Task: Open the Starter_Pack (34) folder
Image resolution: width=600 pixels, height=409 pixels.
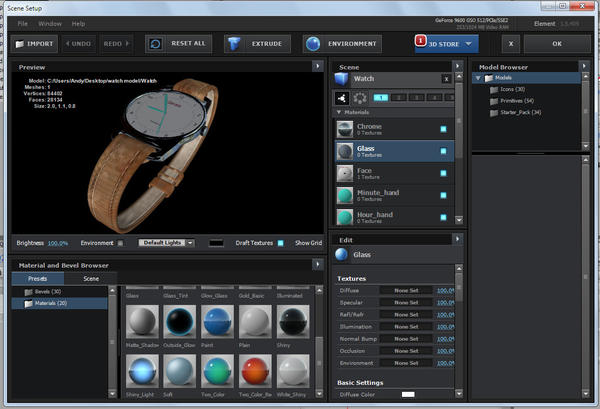Action: tap(515, 112)
